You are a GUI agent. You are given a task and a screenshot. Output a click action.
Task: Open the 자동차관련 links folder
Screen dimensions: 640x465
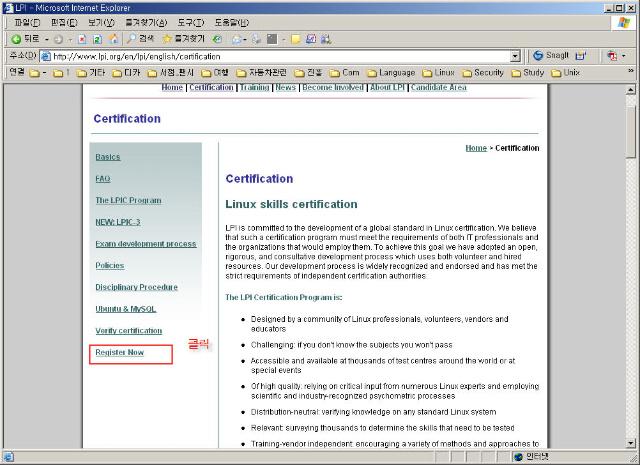(x=261, y=73)
